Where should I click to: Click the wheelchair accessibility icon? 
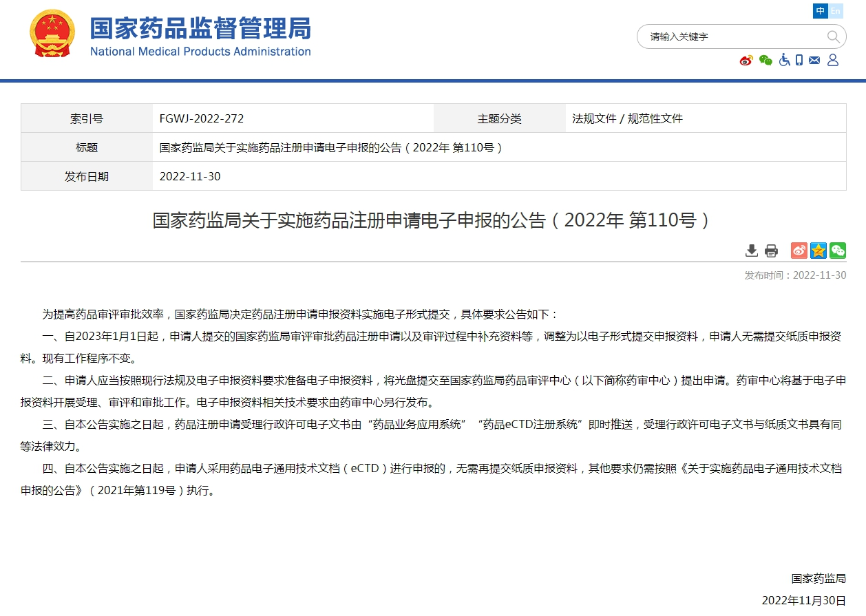784,61
